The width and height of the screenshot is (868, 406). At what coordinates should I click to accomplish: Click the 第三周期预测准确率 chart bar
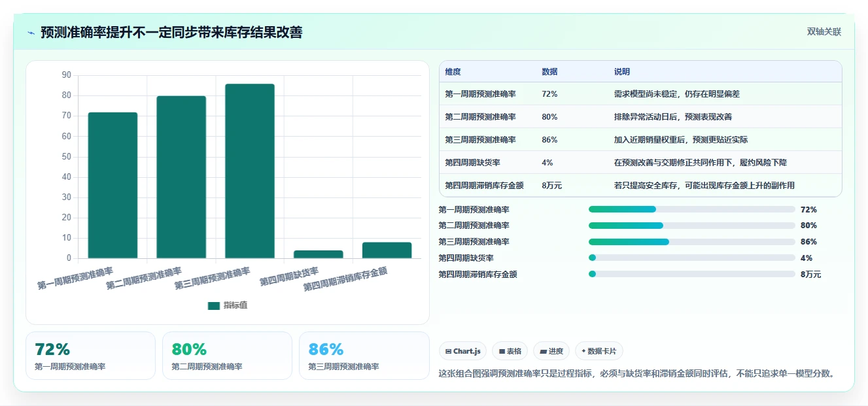point(250,171)
